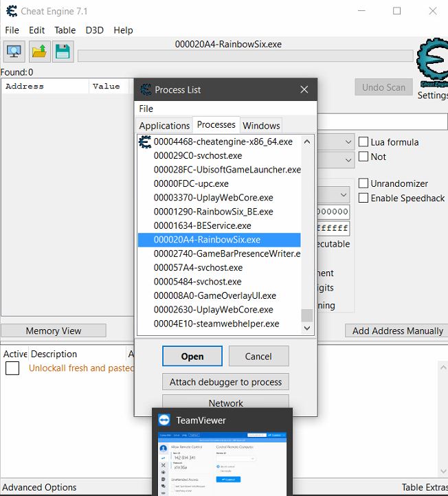Enable the Lua formula checkbox
The image size is (448, 496).
click(x=363, y=142)
